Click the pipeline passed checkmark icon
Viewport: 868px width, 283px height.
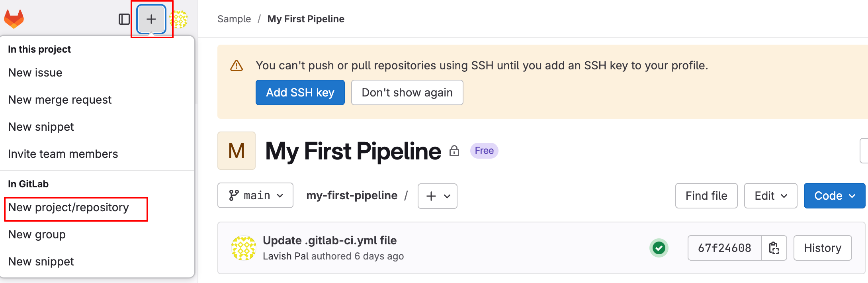click(x=659, y=248)
